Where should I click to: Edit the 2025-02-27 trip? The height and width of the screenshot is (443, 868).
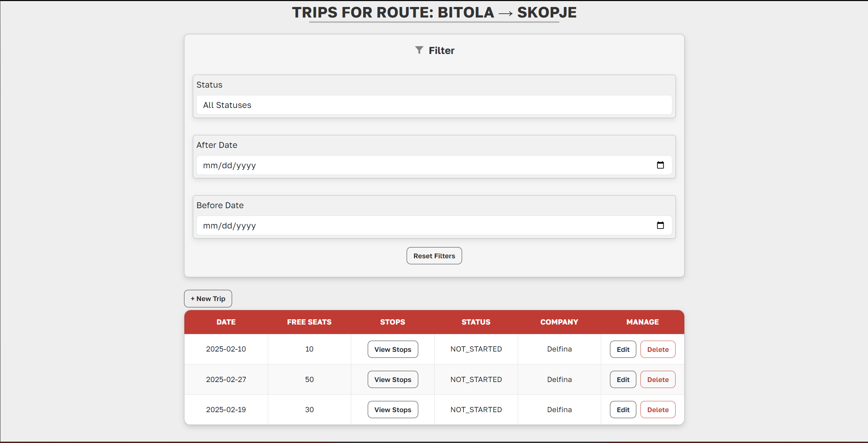click(623, 380)
